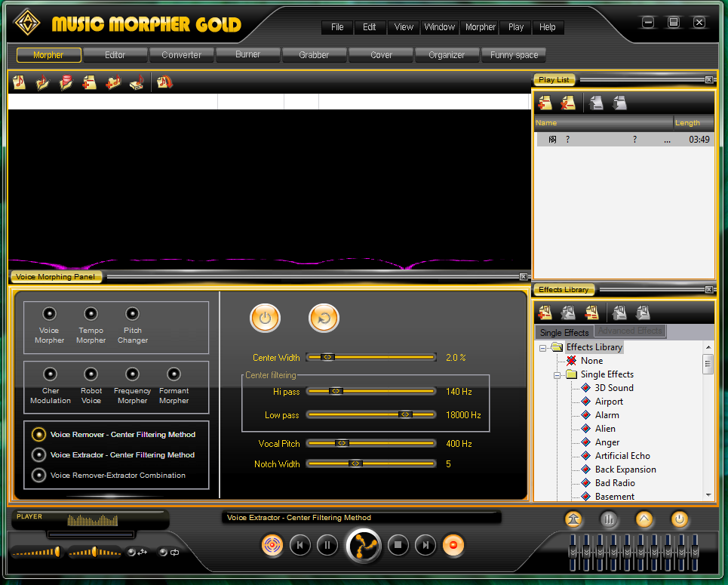Skip to the next track
Screen dimensions: 728x585
[425, 545]
